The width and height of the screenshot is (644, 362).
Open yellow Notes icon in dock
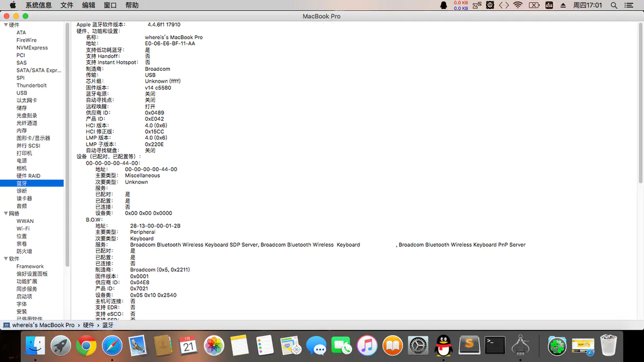tap(239, 345)
